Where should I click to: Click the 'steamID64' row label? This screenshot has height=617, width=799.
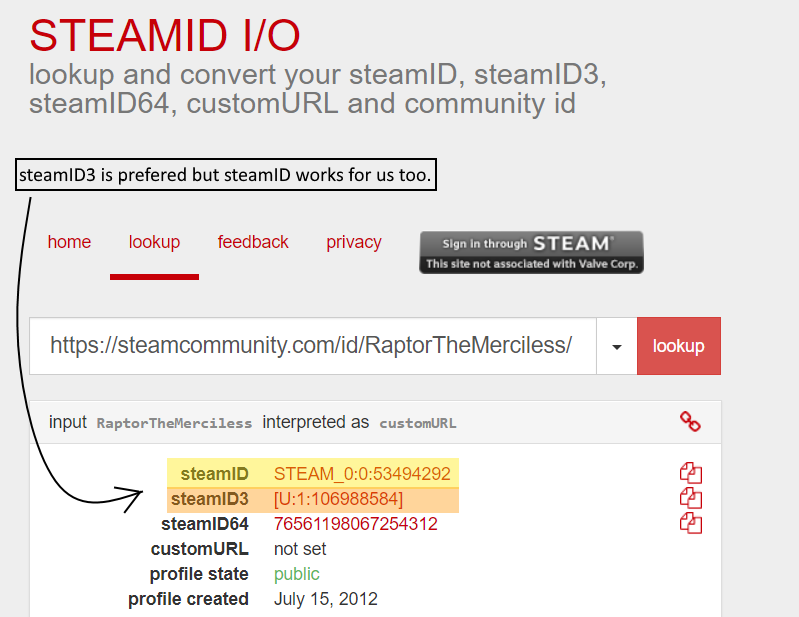point(205,524)
